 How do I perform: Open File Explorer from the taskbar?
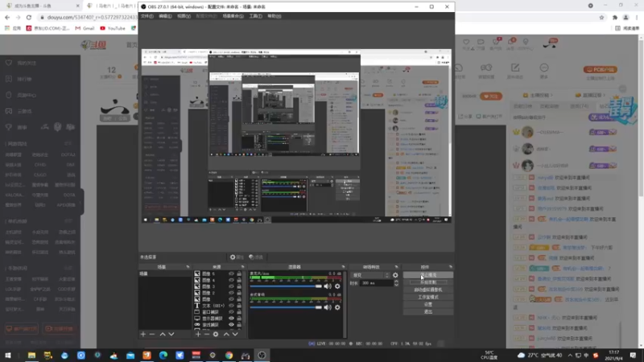point(31,356)
